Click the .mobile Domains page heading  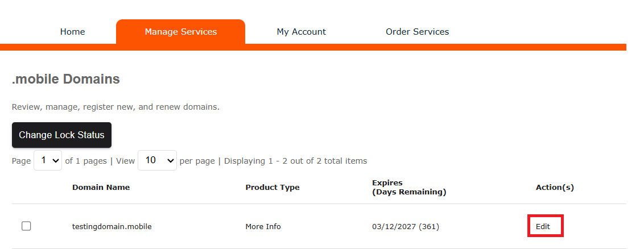click(x=65, y=79)
